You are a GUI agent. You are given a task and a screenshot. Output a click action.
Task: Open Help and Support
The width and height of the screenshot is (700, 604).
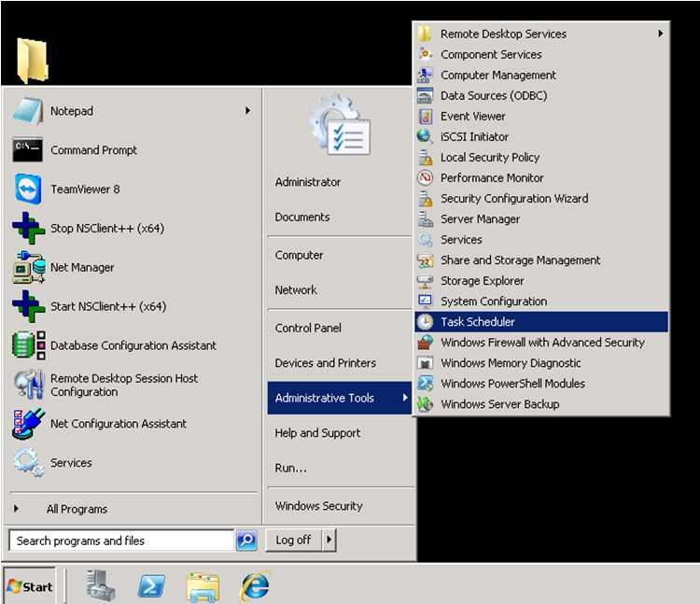coord(317,433)
